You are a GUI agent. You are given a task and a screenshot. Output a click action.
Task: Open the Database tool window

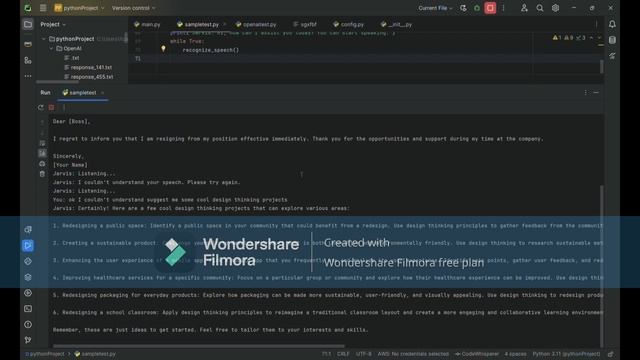[x=612, y=40]
